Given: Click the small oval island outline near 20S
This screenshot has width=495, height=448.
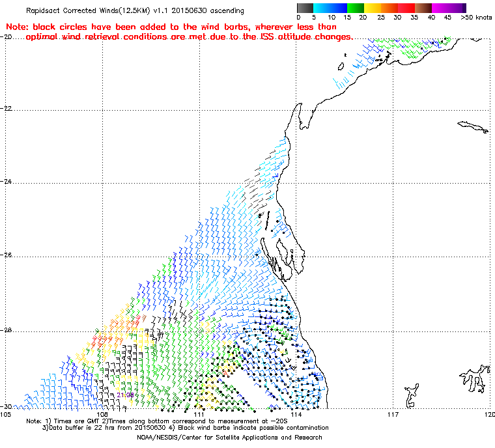Looking at the screenshot, I should point(341,66).
